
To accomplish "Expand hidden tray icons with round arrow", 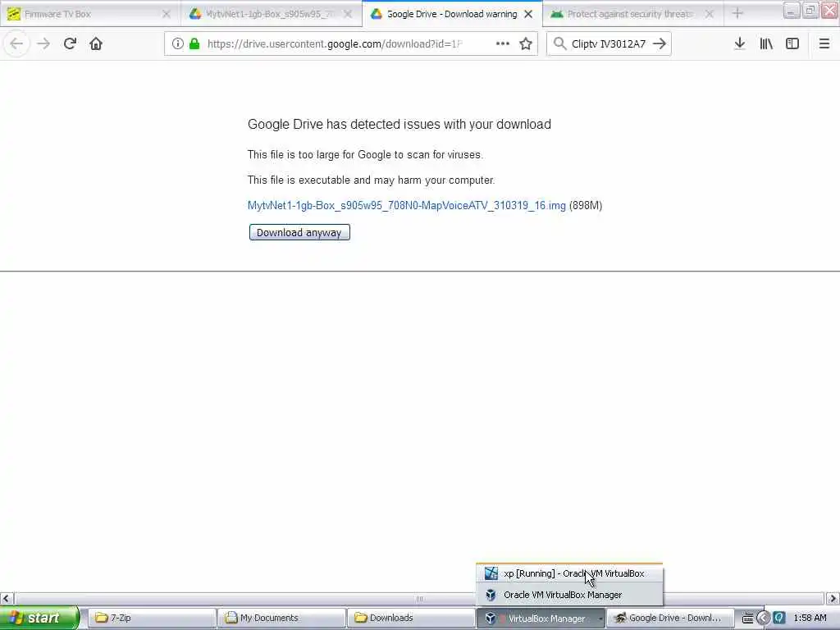I will tap(763, 619).
